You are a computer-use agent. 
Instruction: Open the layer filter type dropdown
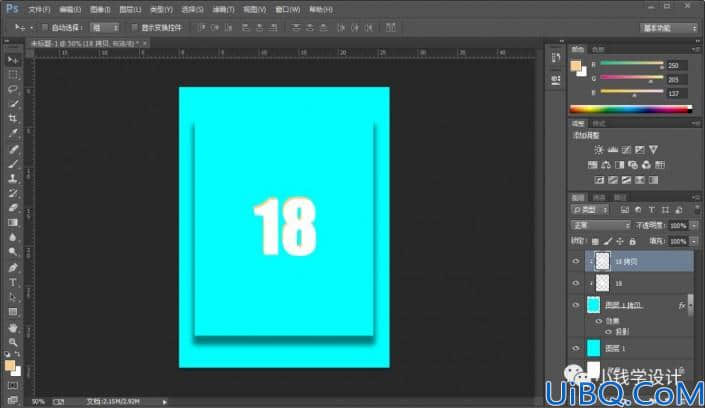pos(590,210)
